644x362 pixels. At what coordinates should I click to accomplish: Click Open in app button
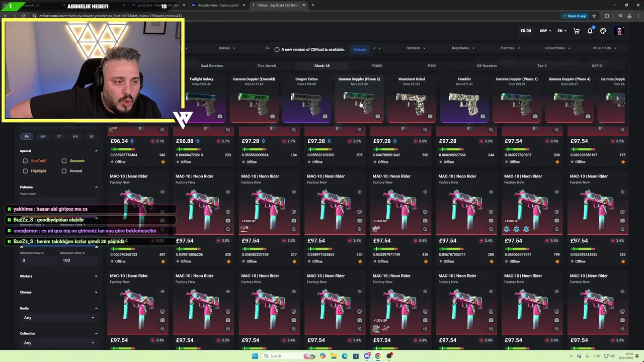574,16
